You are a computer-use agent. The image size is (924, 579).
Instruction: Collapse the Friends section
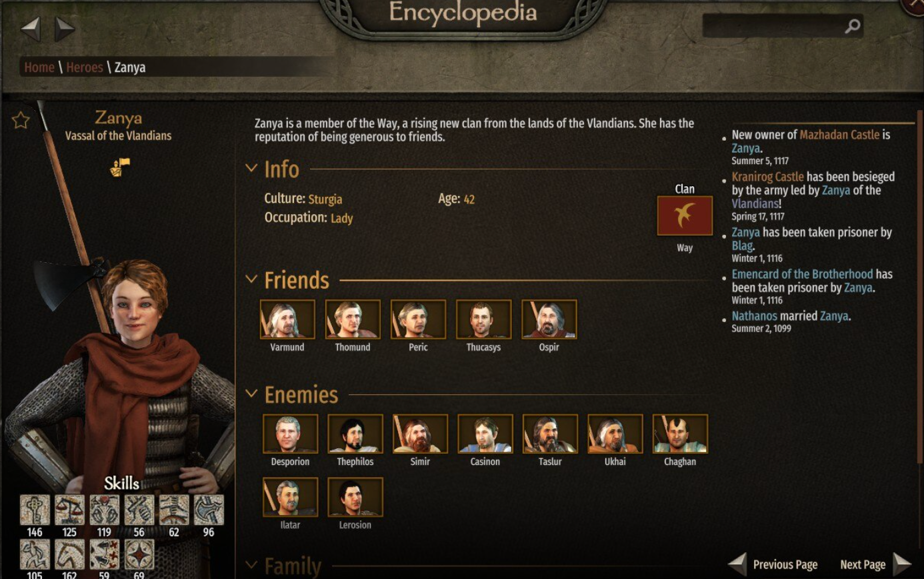[x=251, y=279]
